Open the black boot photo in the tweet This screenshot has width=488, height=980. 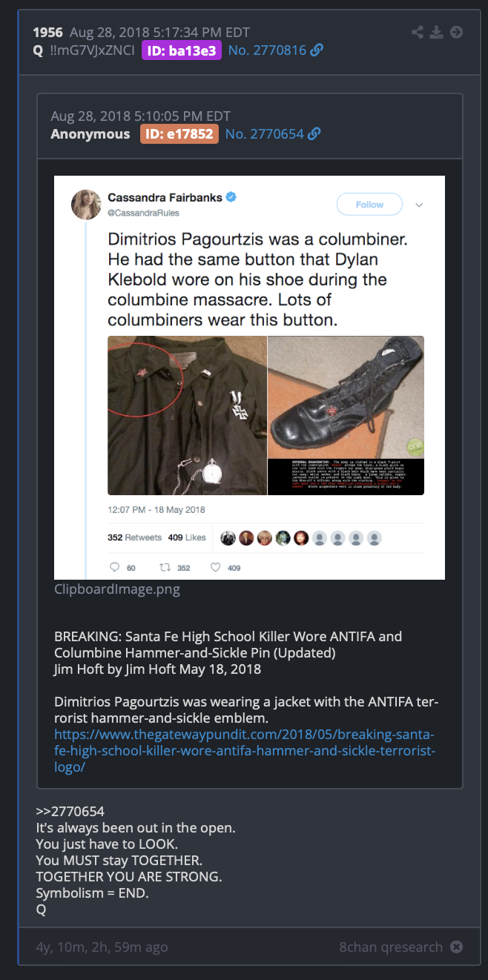[x=346, y=415]
